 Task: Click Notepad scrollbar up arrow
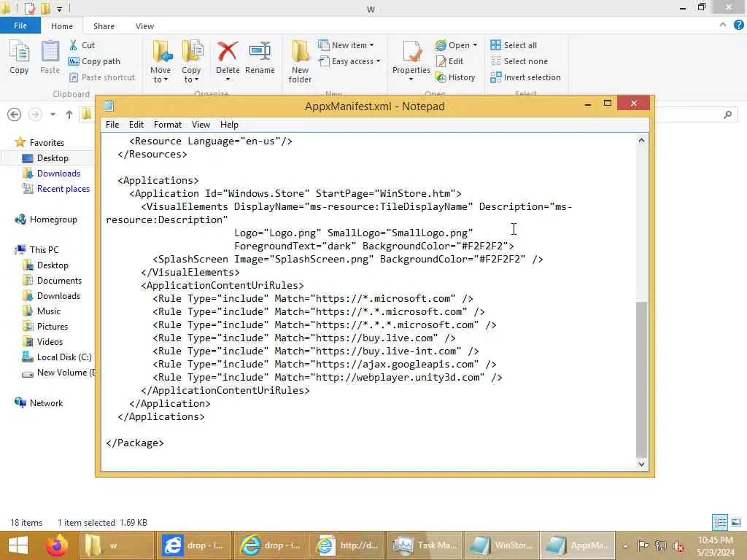pyautogui.click(x=641, y=141)
